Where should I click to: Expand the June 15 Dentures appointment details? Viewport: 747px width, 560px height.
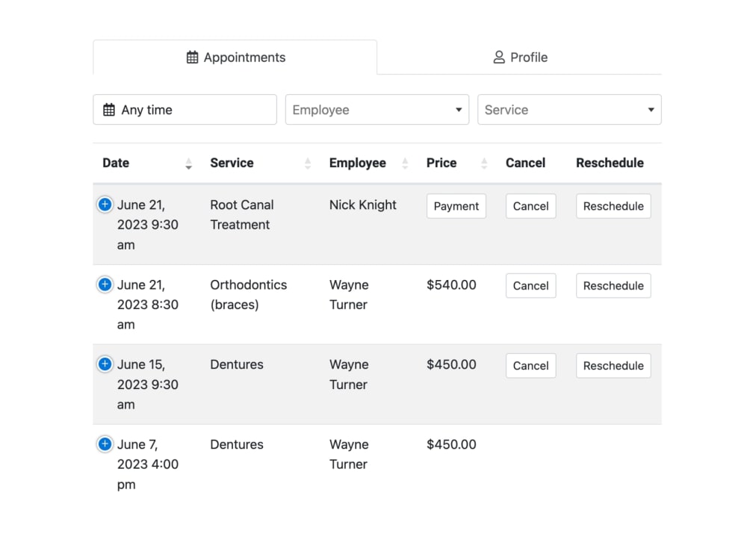point(105,364)
